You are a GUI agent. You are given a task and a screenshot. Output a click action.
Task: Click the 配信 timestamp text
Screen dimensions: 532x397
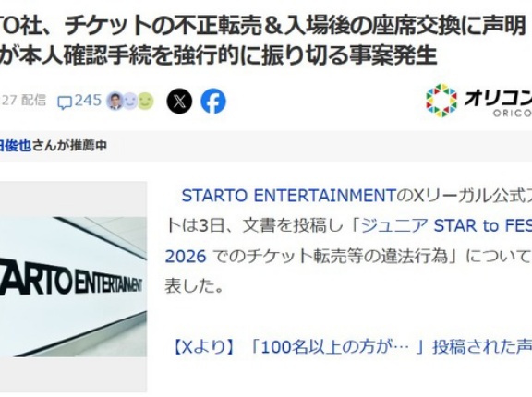click(x=33, y=101)
